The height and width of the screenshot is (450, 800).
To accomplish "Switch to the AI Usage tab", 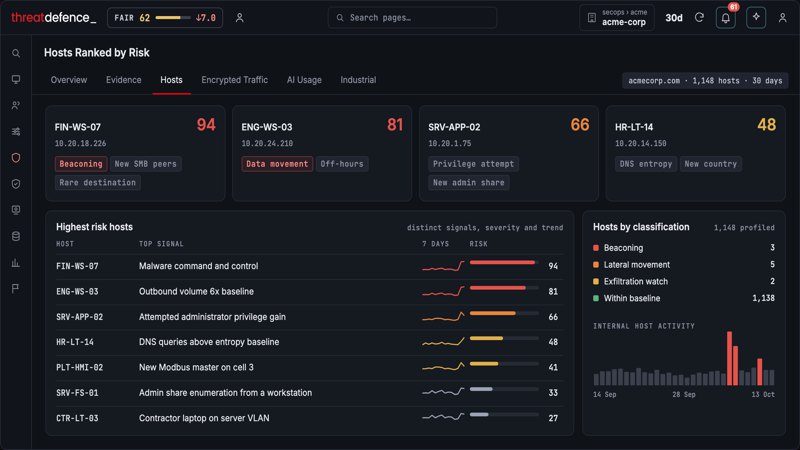I will [304, 80].
